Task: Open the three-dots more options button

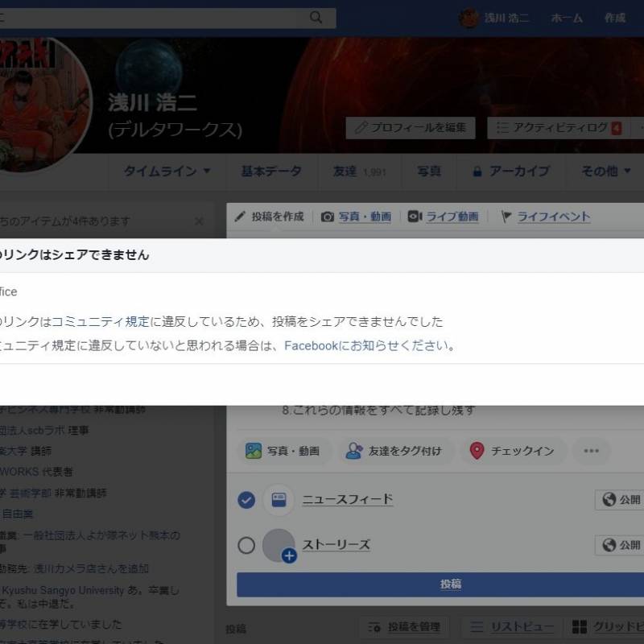Action: pyautogui.click(x=591, y=451)
